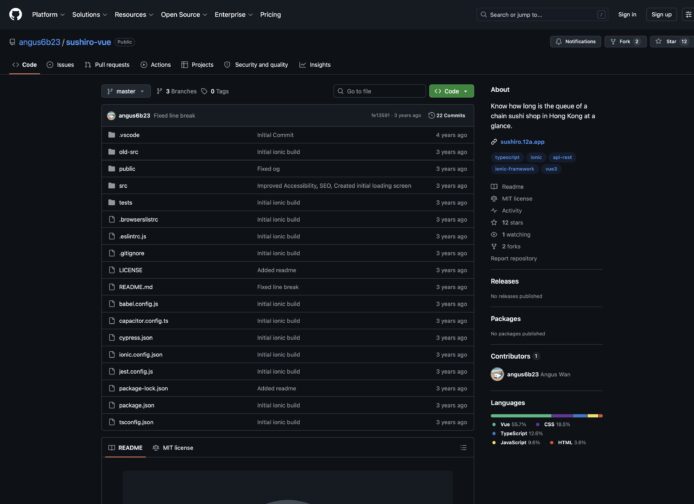The height and width of the screenshot is (504, 694).
Task: Open the GitHub home logo
Action: coord(15,15)
